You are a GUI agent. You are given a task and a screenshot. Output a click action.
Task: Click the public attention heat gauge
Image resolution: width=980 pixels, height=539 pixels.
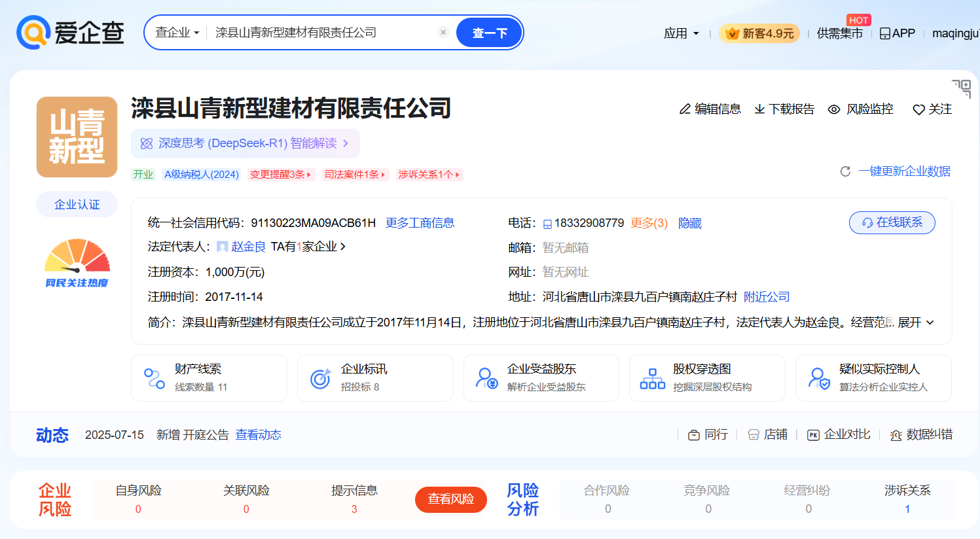77,263
